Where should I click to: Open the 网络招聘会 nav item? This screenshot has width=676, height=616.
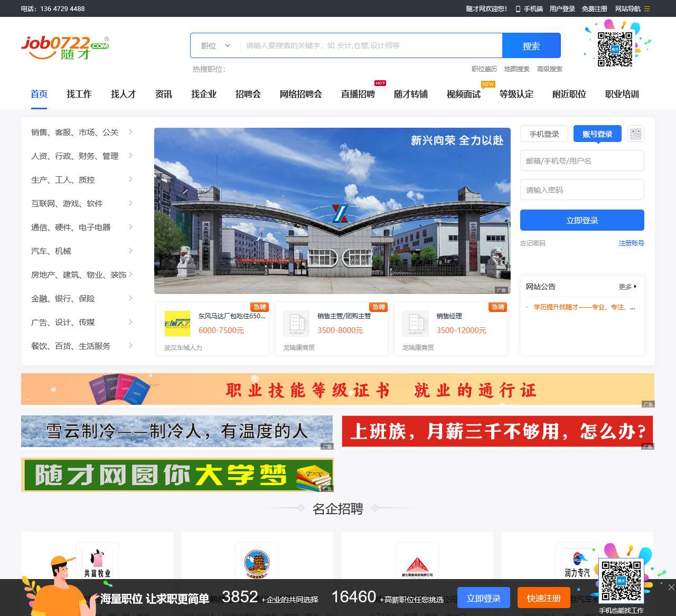pyautogui.click(x=301, y=94)
